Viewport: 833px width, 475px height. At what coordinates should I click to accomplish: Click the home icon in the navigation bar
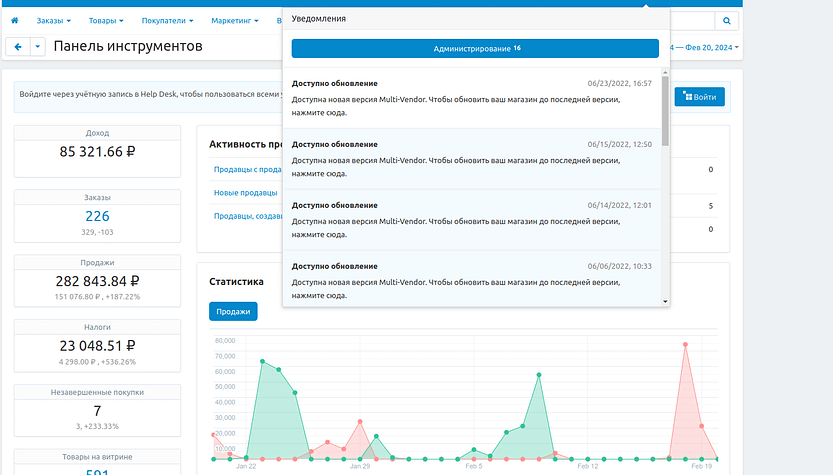(14, 20)
